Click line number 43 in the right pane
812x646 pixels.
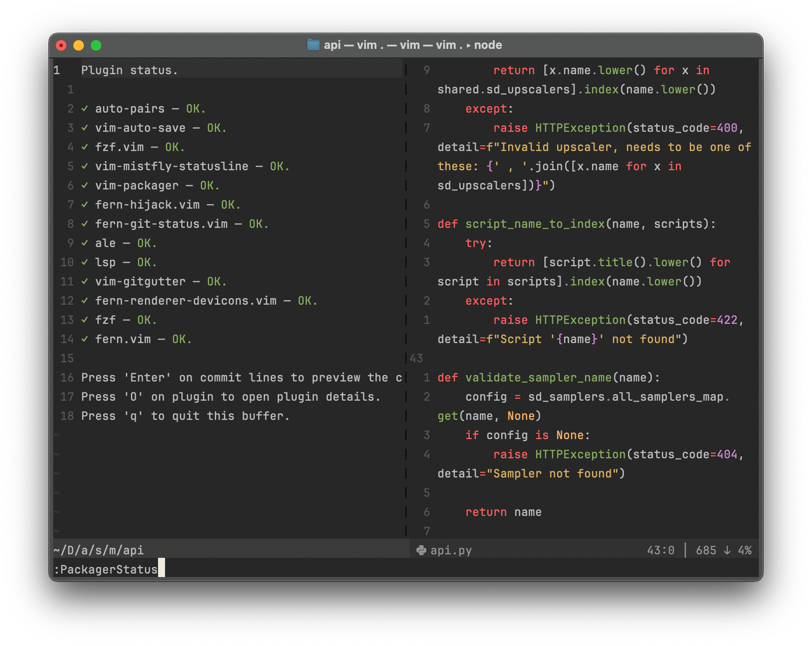point(416,358)
